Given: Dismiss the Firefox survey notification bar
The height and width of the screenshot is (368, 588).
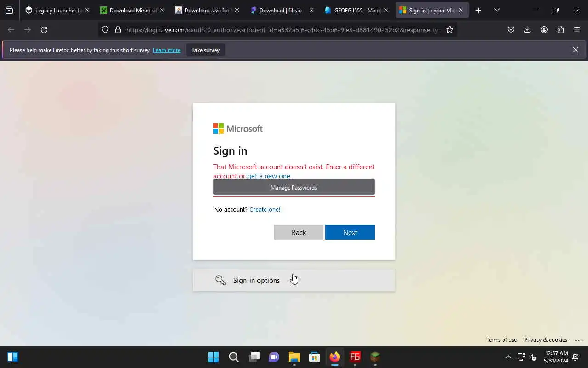Looking at the screenshot, I should pyautogui.click(x=576, y=50).
